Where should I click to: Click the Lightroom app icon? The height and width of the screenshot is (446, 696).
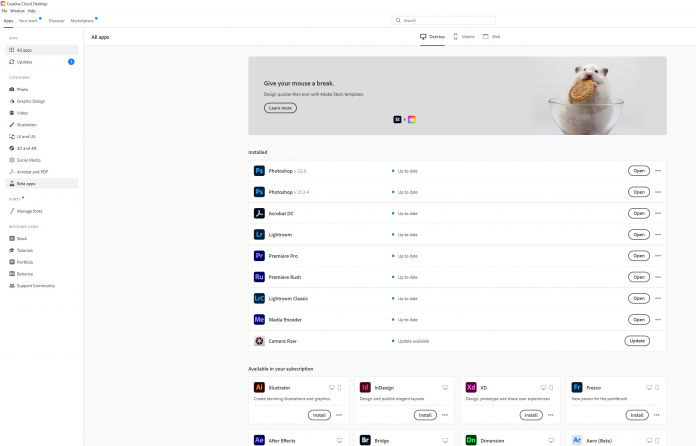coord(259,234)
